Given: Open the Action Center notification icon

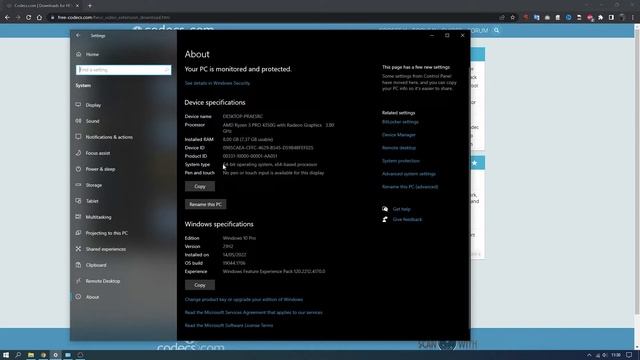Looking at the screenshot, I should tap(629, 355).
